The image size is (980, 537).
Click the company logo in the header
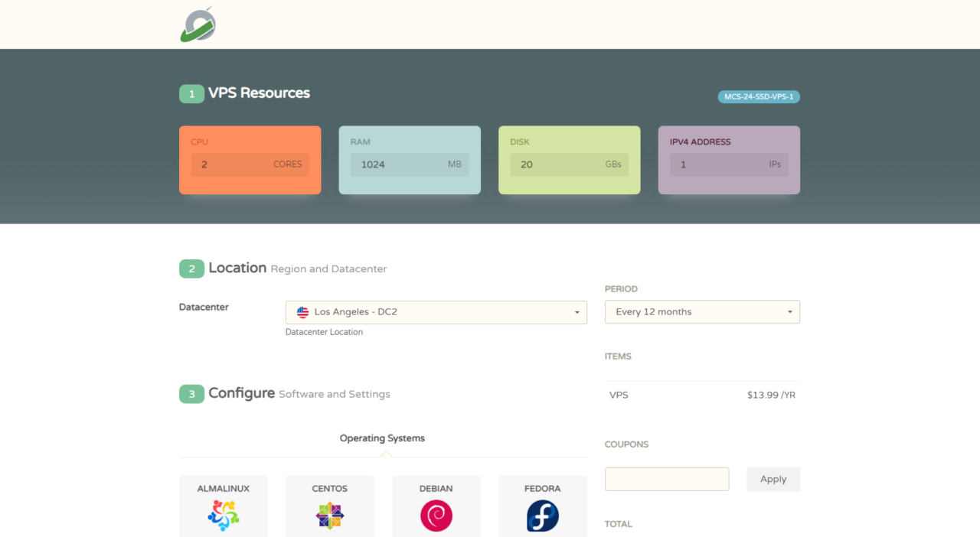point(198,24)
